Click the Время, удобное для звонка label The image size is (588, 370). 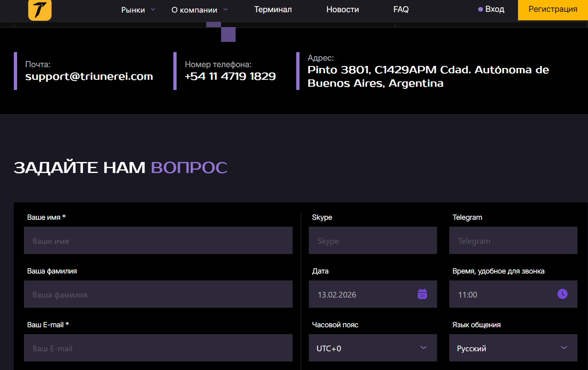coord(498,271)
